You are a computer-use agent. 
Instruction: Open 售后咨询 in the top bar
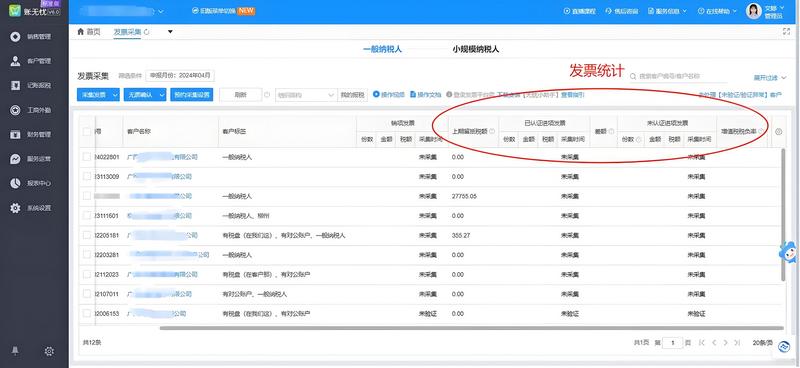click(x=621, y=11)
